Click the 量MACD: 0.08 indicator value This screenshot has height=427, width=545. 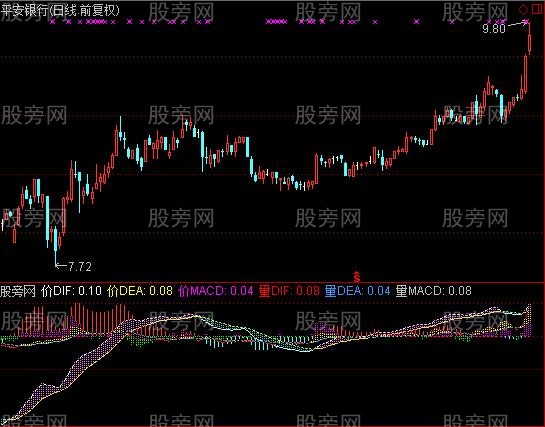433,290
